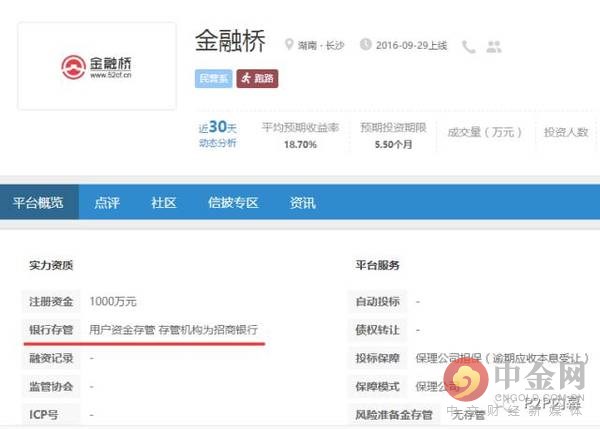The image size is (600, 429).
Task: Open the 近30天 动态分析 link
Action: [217, 134]
